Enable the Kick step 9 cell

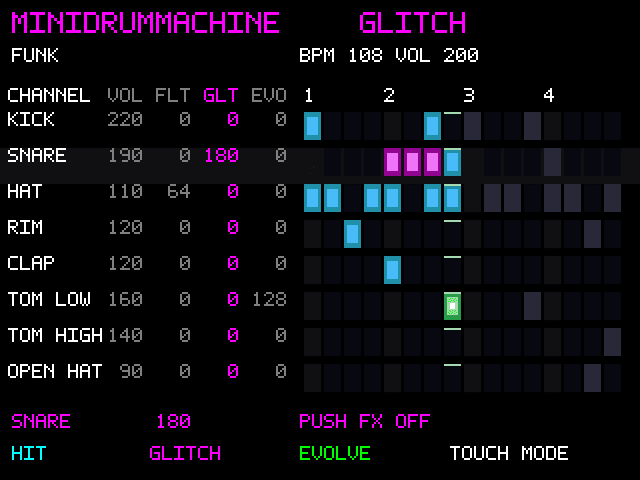(472, 126)
